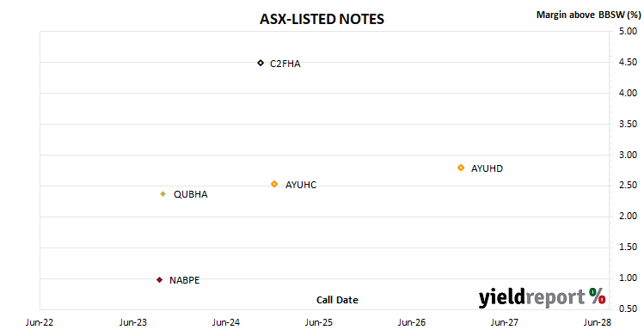644x336 pixels.
Task: Click the AYUHD orange diamond marker
Action: click(x=461, y=168)
